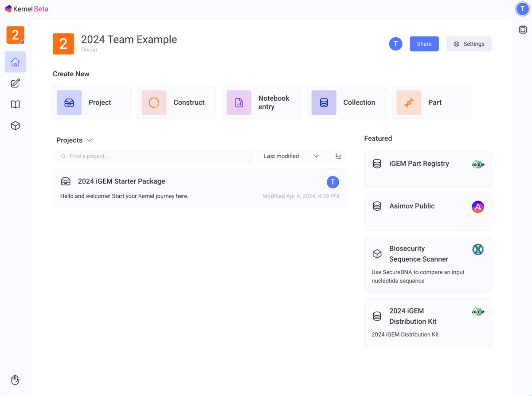Open the user avatar in the top bar
The image size is (532, 396).
tap(522, 9)
